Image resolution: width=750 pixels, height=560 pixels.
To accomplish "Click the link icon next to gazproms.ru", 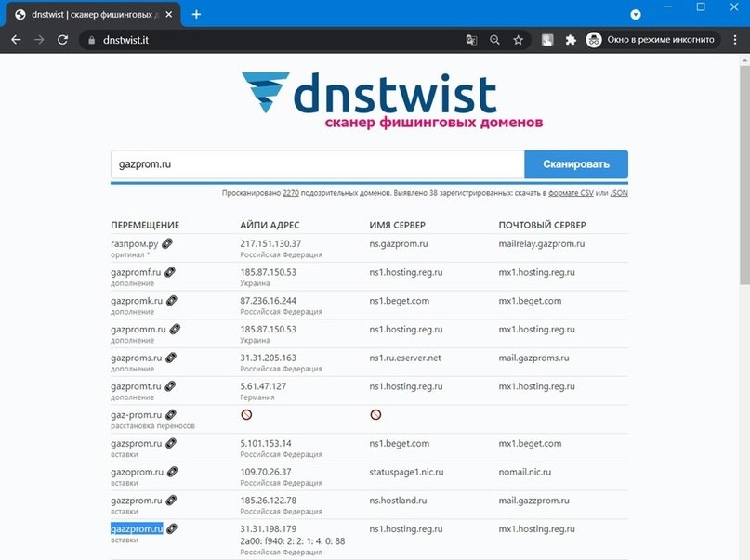I will 171,358.
